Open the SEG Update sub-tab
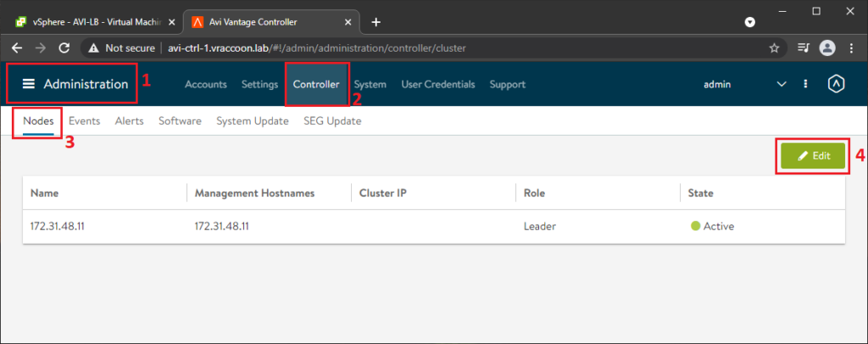The width and height of the screenshot is (868, 344). point(332,121)
